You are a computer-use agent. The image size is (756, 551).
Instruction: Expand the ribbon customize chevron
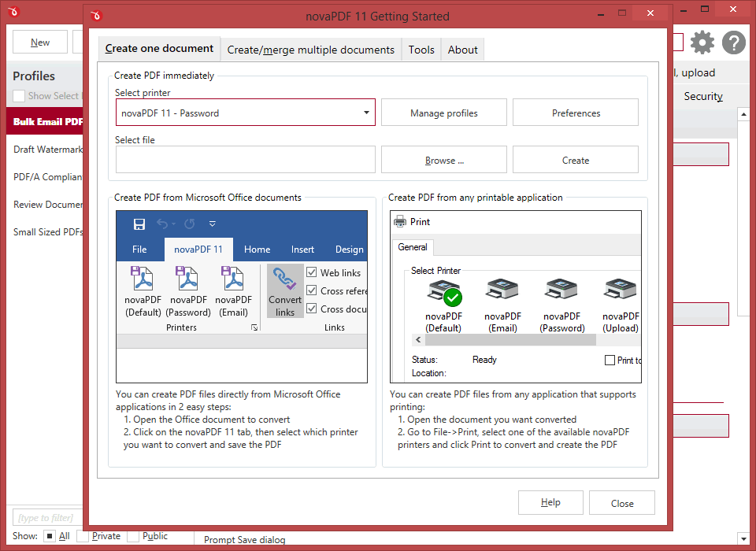click(212, 224)
